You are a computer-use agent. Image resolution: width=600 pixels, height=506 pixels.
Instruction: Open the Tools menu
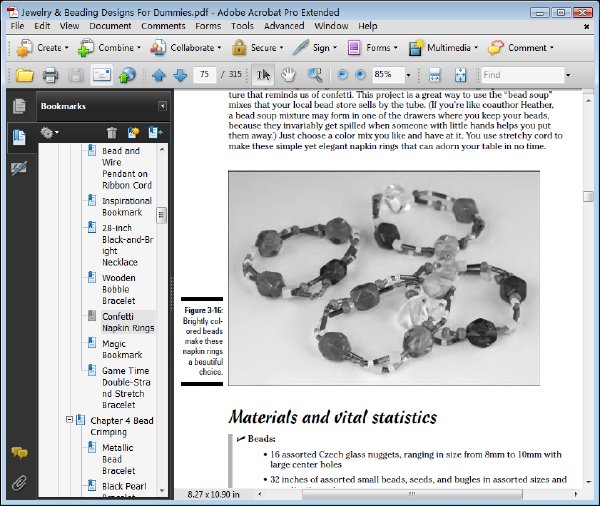pos(242,26)
